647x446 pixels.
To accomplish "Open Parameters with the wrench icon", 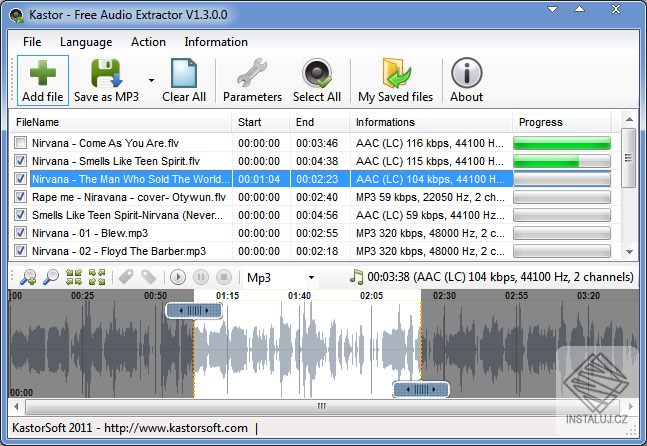I will pyautogui.click(x=252, y=73).
